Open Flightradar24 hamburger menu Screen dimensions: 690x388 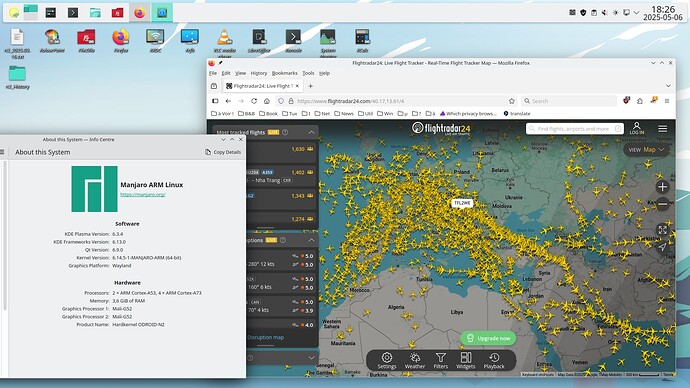[x=662, y=128]
